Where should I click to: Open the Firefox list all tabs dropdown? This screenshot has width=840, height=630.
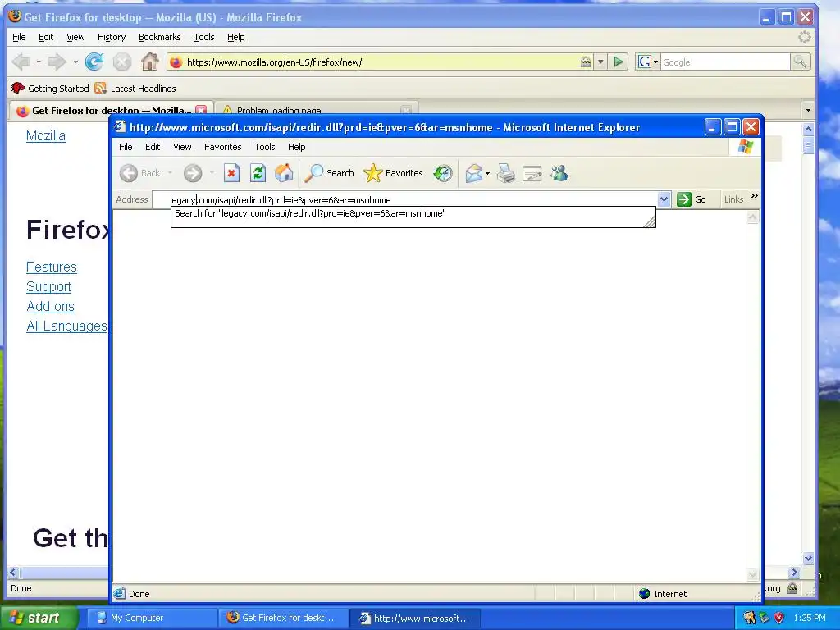coord(808,111)
